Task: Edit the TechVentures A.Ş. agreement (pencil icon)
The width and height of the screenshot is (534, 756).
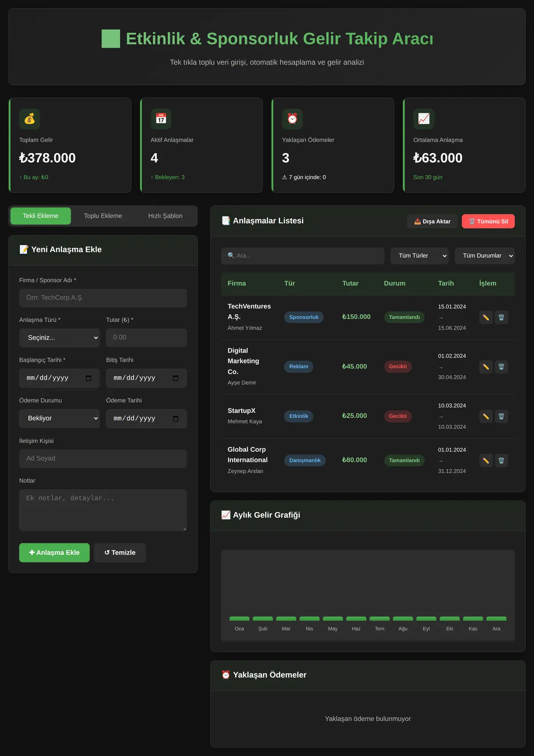Action: (486, 317)
